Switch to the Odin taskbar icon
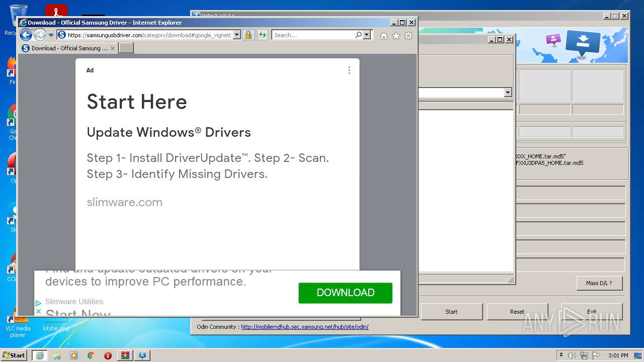Image resolution: width=644 pixels, height=362 pixels. [x=142, y=355]
